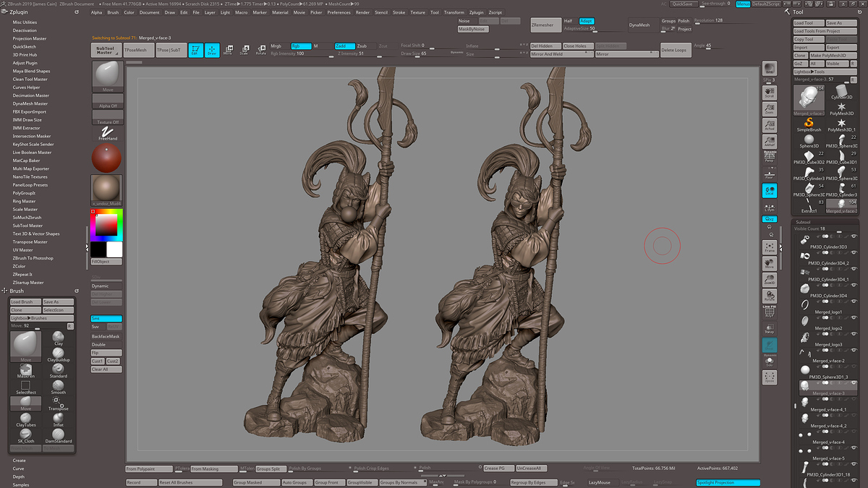Collapse the Tool palette header
Viewport: 868px width, 488px height.
tap(799, 12)
